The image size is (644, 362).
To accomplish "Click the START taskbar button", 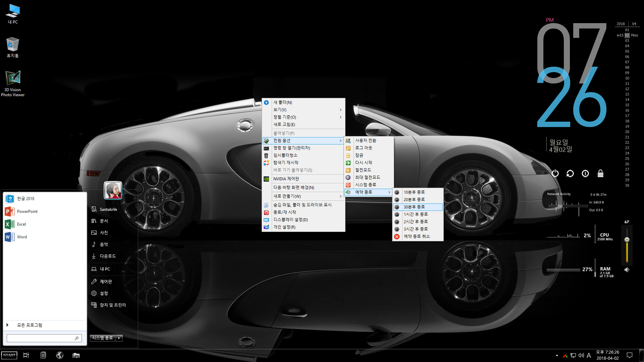I will (x=9, y=355).
